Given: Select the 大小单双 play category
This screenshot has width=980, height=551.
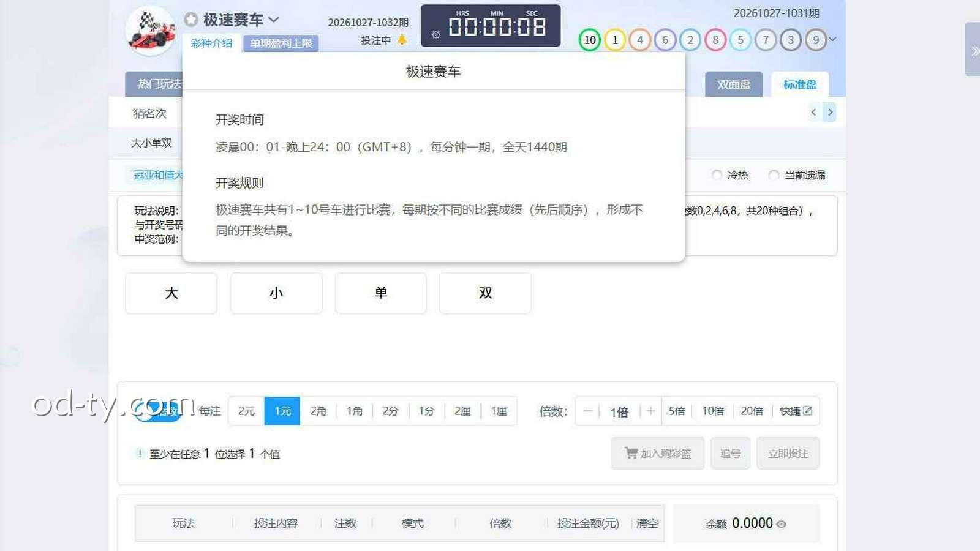Looking at the screenshot, I should point(151,143).
